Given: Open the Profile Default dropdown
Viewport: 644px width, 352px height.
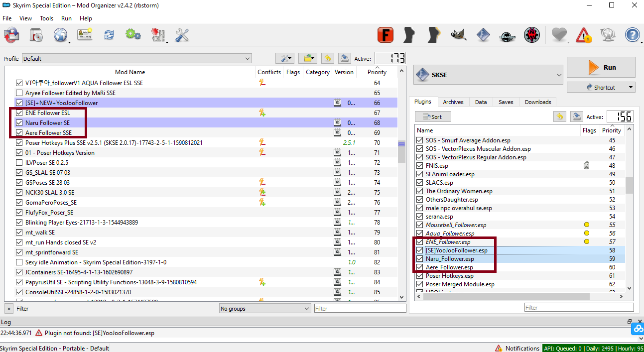Looking at the screenshot, I should click(136, 59).
